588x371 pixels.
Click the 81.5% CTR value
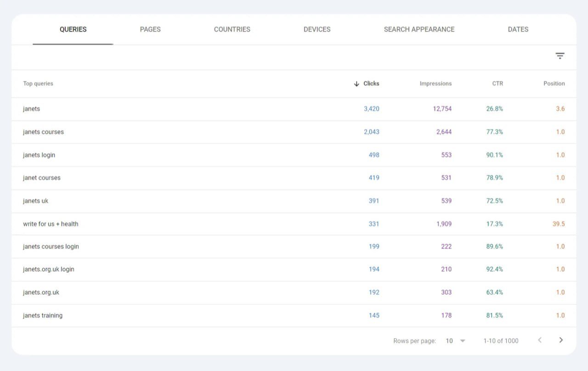pos(495,315)
